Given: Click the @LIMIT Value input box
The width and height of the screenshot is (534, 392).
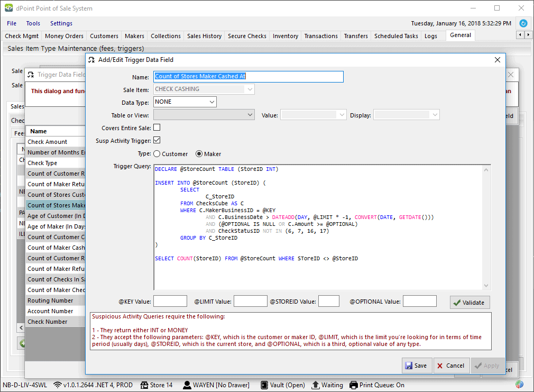Looking at the screenshot, I should point(251,302).
